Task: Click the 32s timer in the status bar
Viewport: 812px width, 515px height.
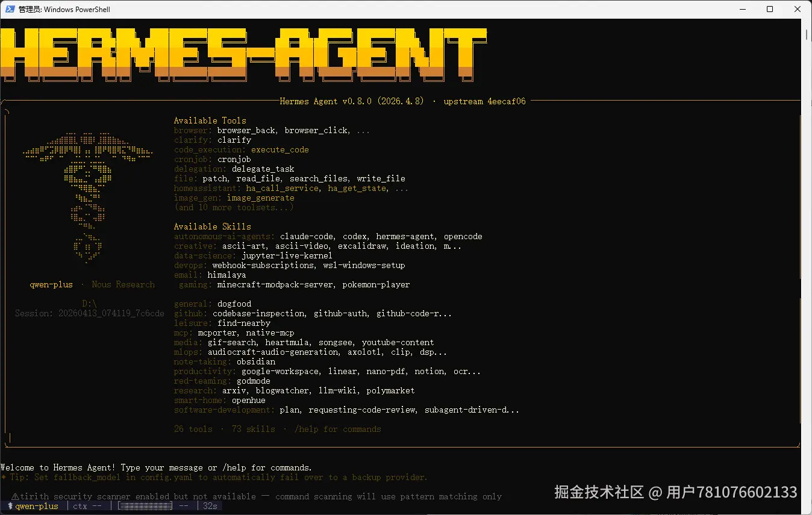Action: [210, 506]
